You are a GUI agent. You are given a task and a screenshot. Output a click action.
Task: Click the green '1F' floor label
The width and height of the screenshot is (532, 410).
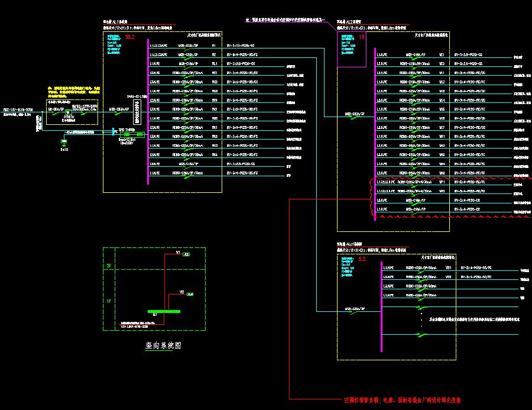coord(109,301)
